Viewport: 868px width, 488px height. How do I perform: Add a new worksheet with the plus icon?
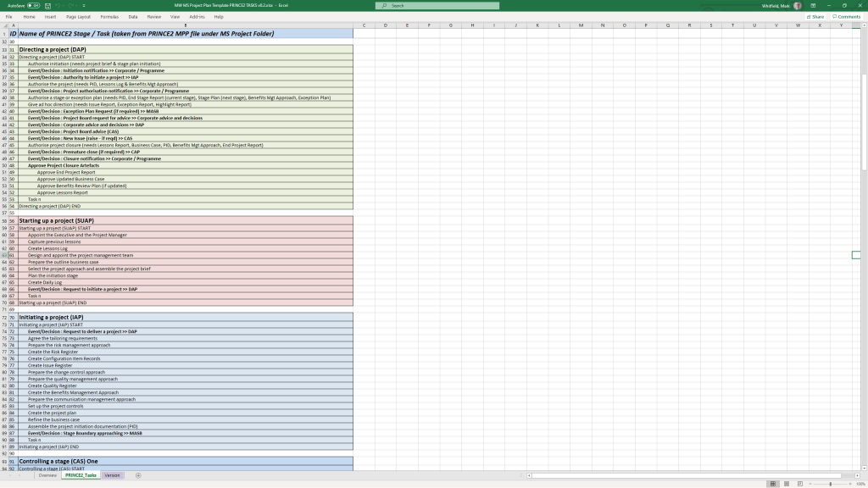(x=137, y=475)
